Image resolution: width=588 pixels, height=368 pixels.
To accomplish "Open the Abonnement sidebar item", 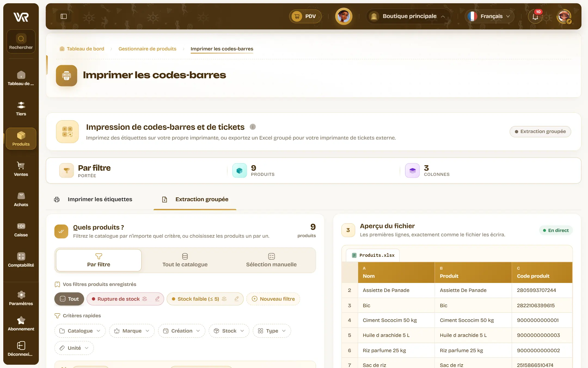I will point(21,324).
